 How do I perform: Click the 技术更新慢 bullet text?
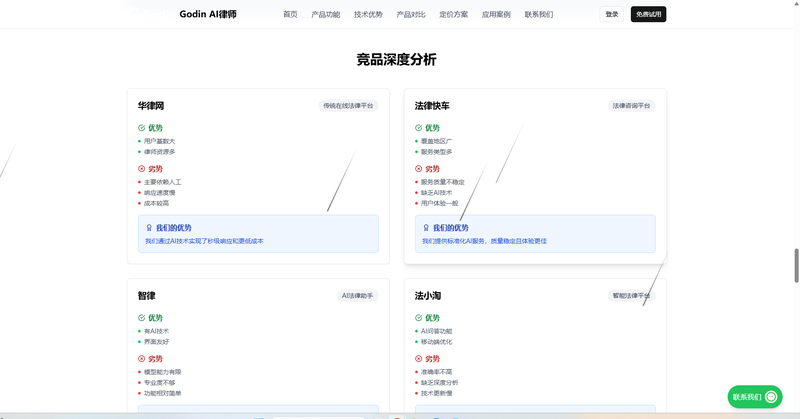436,393
